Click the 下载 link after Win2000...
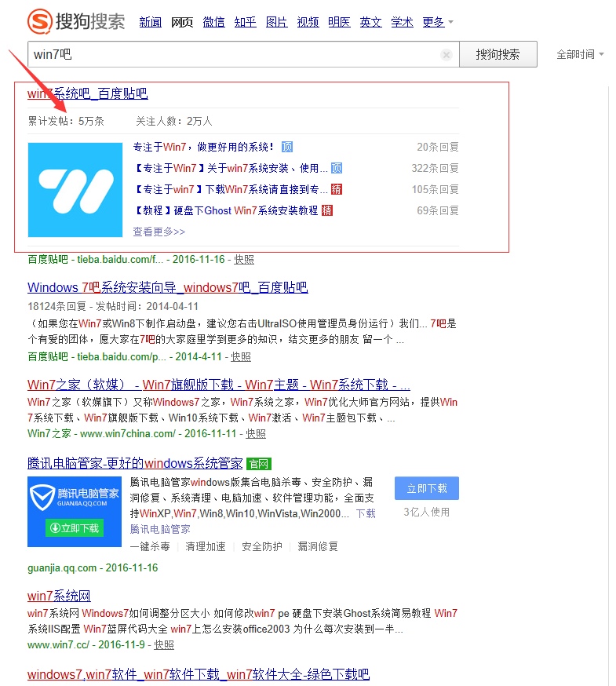Image resolution: width=616 pixels, height=686 pixels. [366, 513]
